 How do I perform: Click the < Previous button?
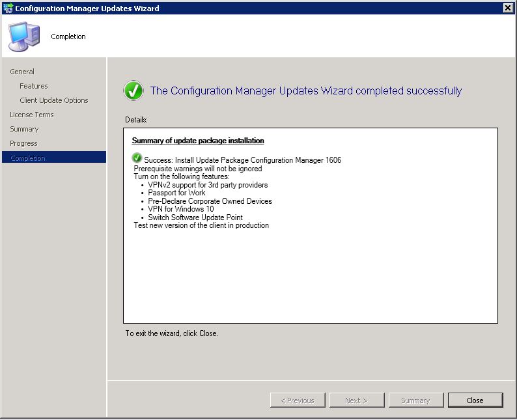click(298, 400)
